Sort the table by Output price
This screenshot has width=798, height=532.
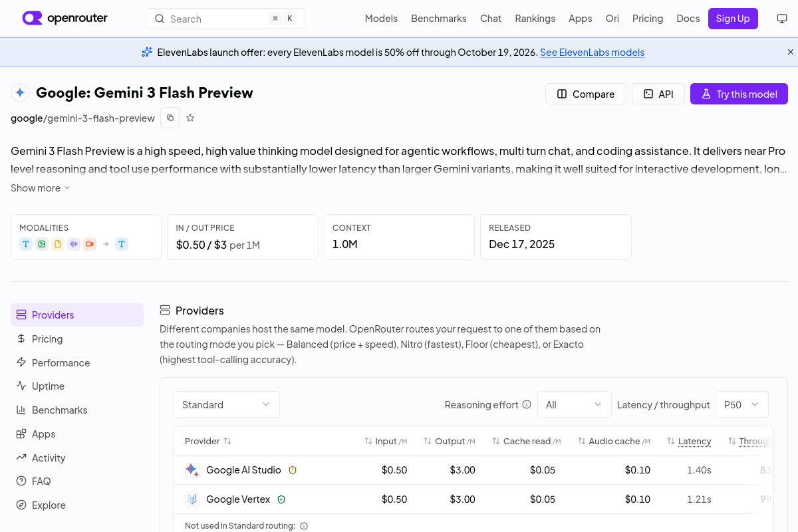pyautogui.click(x=449, y=441)
